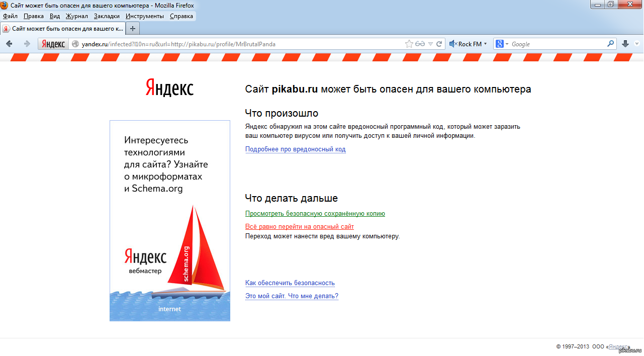Click the back navigation arrow
644x356 pixels.
tap(9, 44)
